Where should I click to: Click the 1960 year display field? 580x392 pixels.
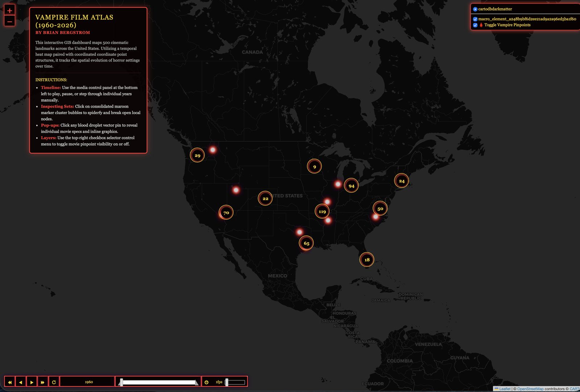click(87, 382)
